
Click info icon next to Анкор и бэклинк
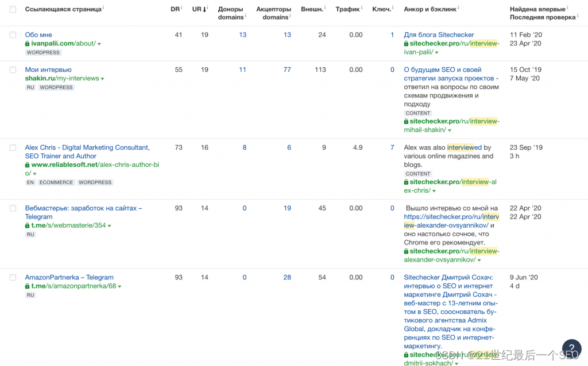pyautogui.click(x=459, y=7)
